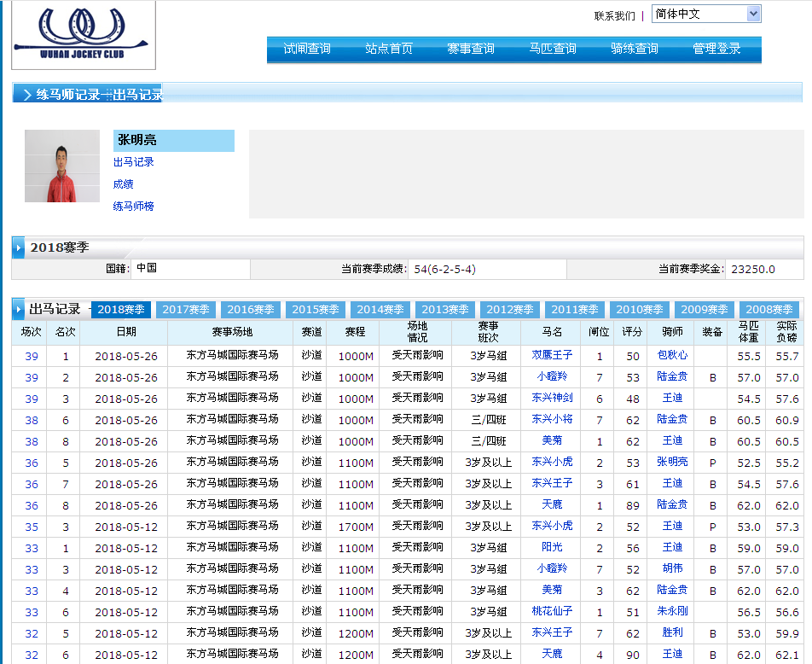Click the arrow icon beside 2018赛季 heading
812x664 pixels.
point(19,248)
